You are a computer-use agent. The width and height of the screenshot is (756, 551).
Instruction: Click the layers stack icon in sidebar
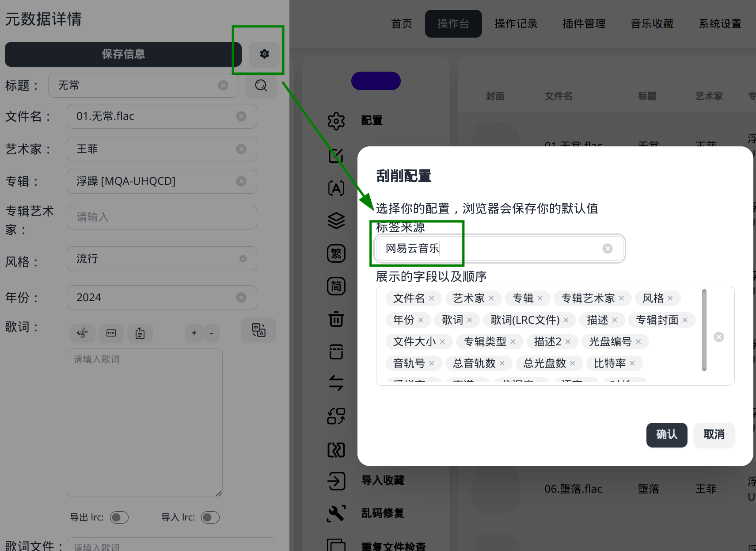tap(336, 220)
